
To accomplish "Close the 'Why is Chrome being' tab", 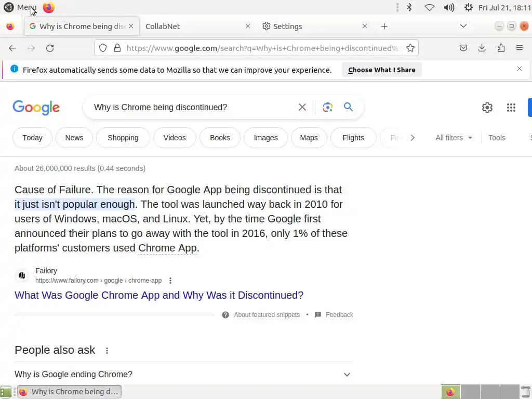I will pyautogui.click(x=131, y=26).
